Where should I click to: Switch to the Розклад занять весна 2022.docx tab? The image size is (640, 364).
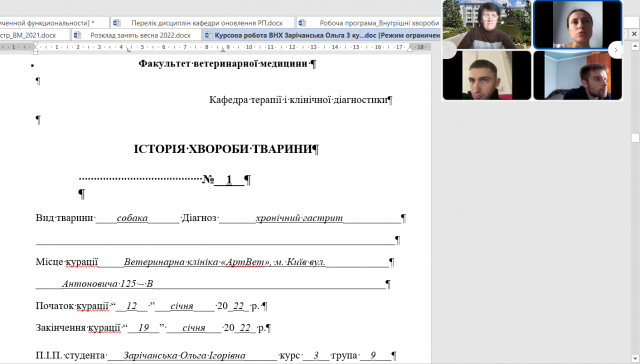pyautogui.click(x=136, y=36)
